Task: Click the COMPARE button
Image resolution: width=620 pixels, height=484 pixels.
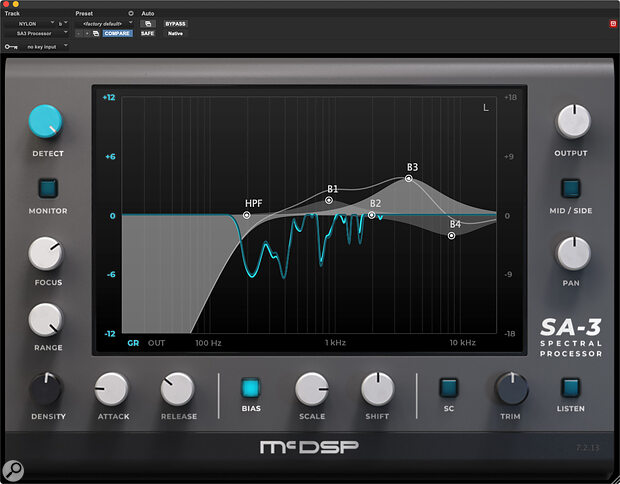Action: click(118, 33)
